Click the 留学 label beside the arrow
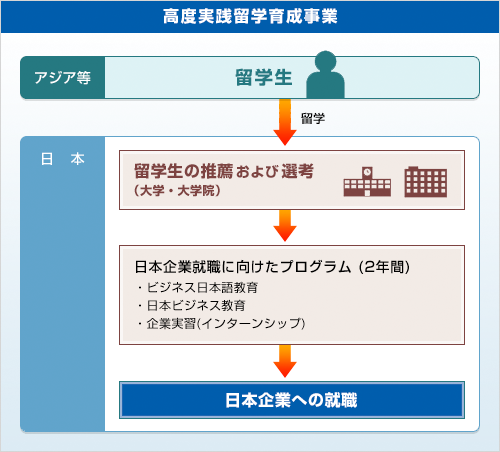The height and width of the screenshot is (452, 500). tap(313, 118)
